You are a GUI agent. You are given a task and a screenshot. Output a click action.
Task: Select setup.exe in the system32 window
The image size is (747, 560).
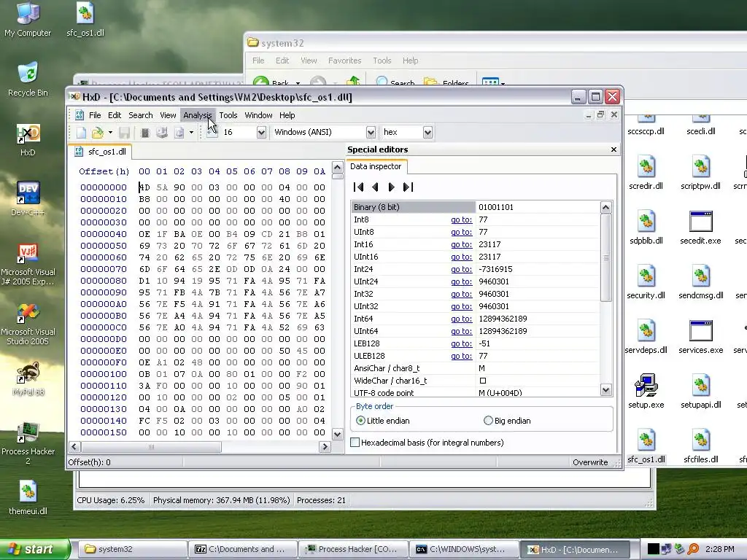point(646,392)
